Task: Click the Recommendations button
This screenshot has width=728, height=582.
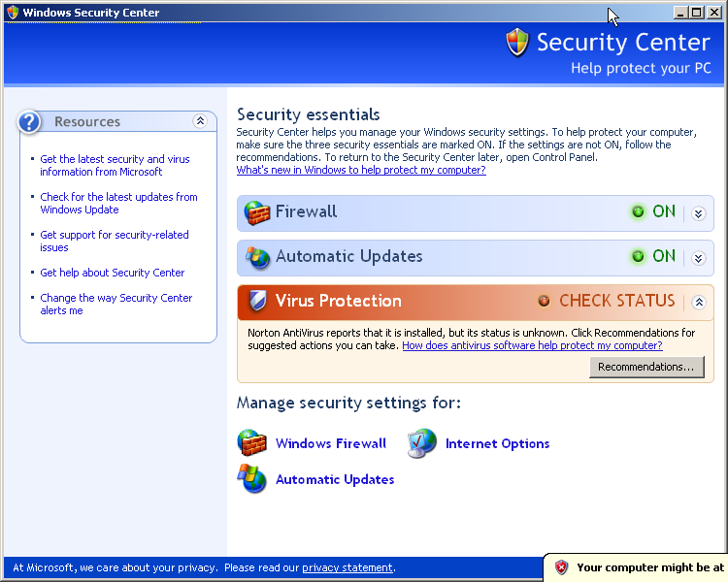Action: click(646, 367)
